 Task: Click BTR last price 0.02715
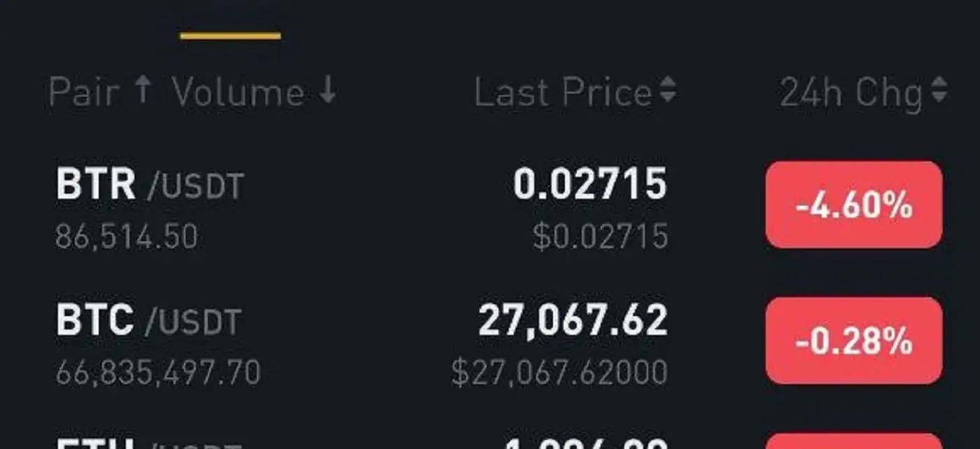pyautogui.click(x=589, y=185)
